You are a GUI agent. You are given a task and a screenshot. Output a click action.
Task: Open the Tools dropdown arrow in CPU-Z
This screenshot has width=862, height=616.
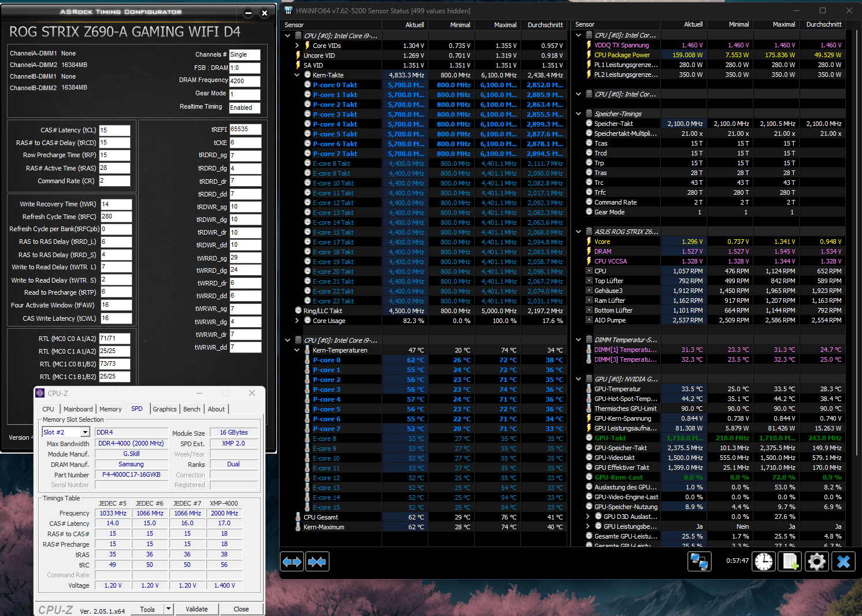pyautogui.click(x=168, y=608)
